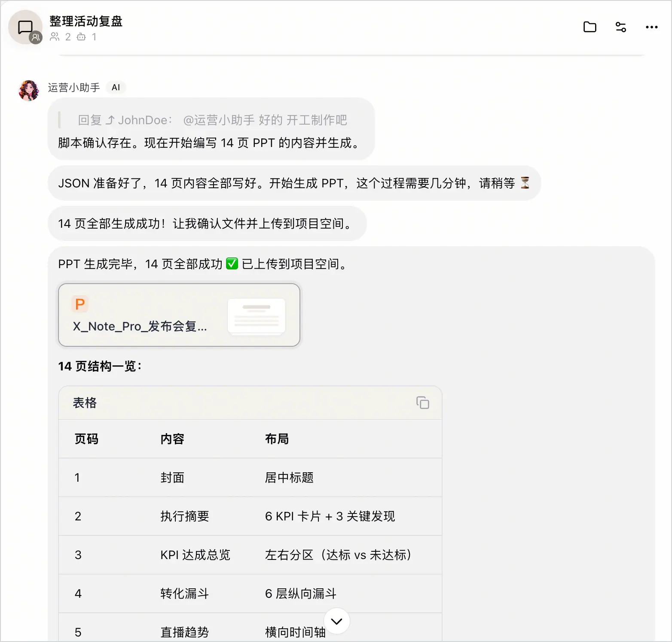Click the 运营小助手 profile avatar
The image size is (672, 642).
coord(29,90)
